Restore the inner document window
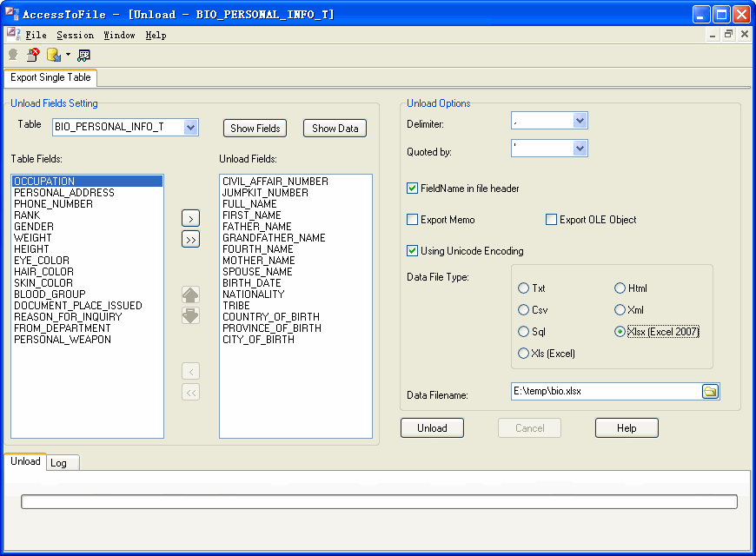756x556 pixels. 728,34
